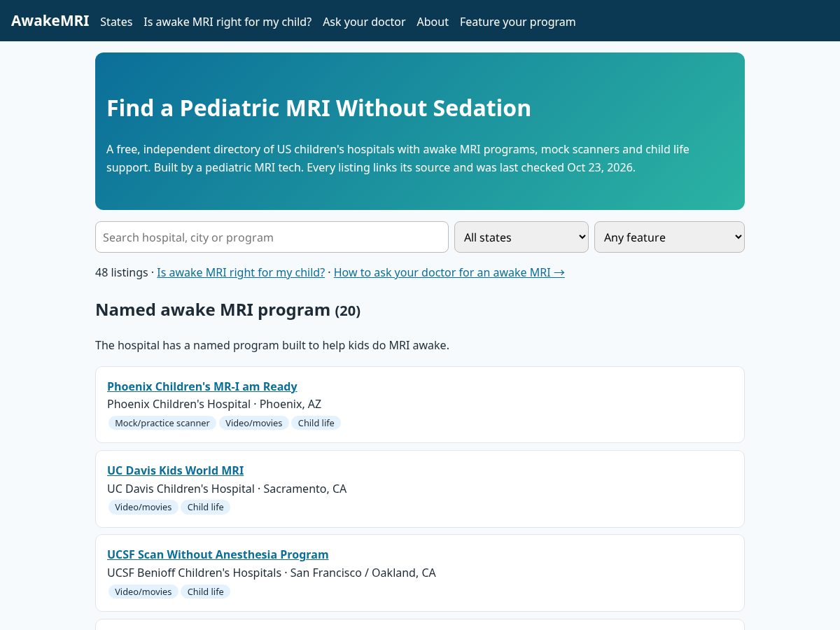Follow "Is awake MRI right for my child?" link below the search
Screen dimensions: 840x630
(241, 272)
